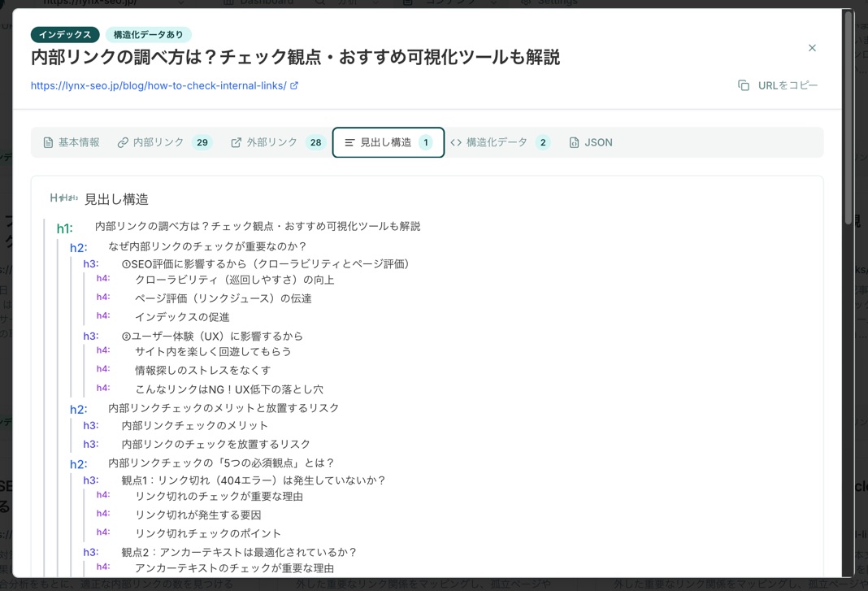Viewport: 868px width, 591px height.
Task: Click the copy icon next to URLをコピー
Action: click(x=743, y=85)
